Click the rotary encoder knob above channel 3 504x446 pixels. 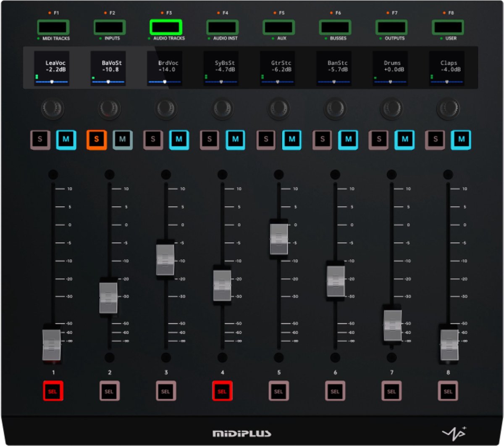[166, 108]
